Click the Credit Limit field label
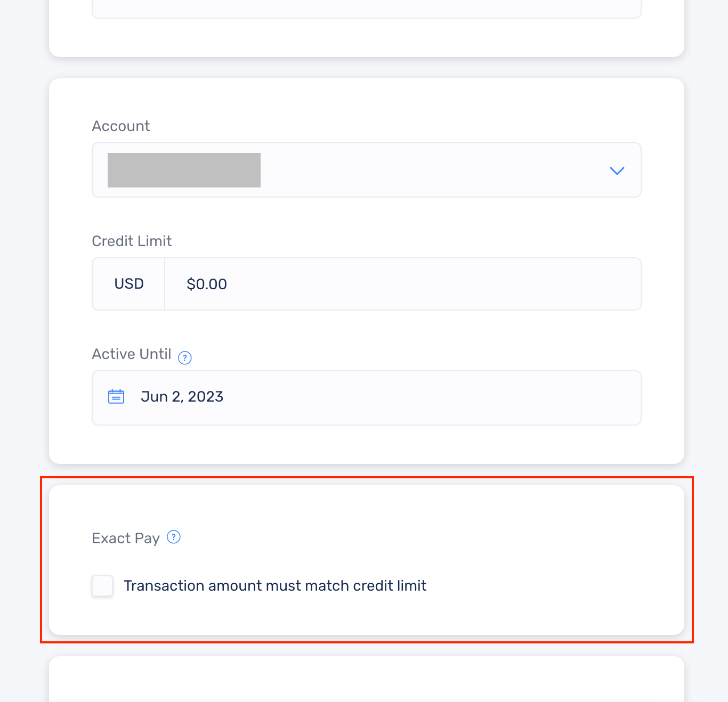 [132, 241]
